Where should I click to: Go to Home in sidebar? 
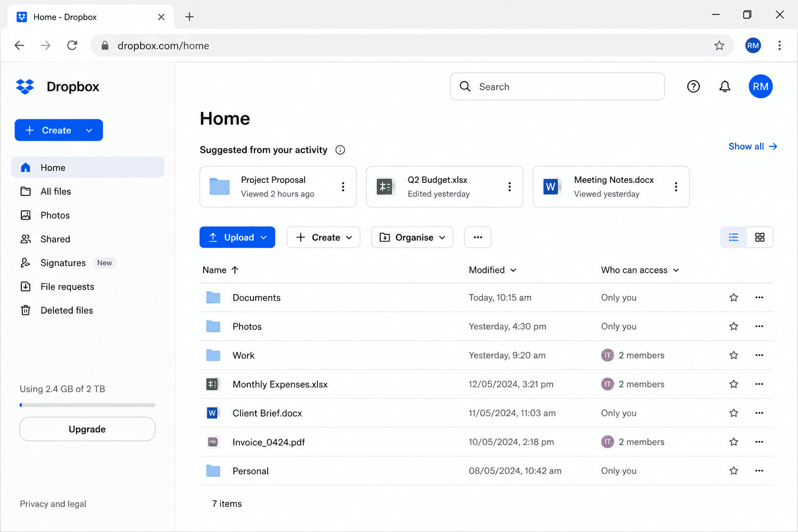coord(88,167)
